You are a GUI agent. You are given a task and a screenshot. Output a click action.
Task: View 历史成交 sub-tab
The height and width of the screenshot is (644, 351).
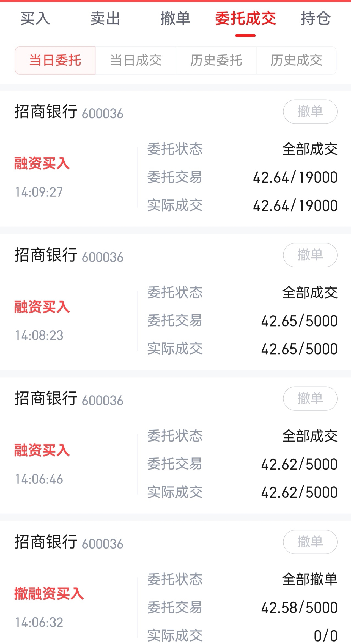coord(296,61)
